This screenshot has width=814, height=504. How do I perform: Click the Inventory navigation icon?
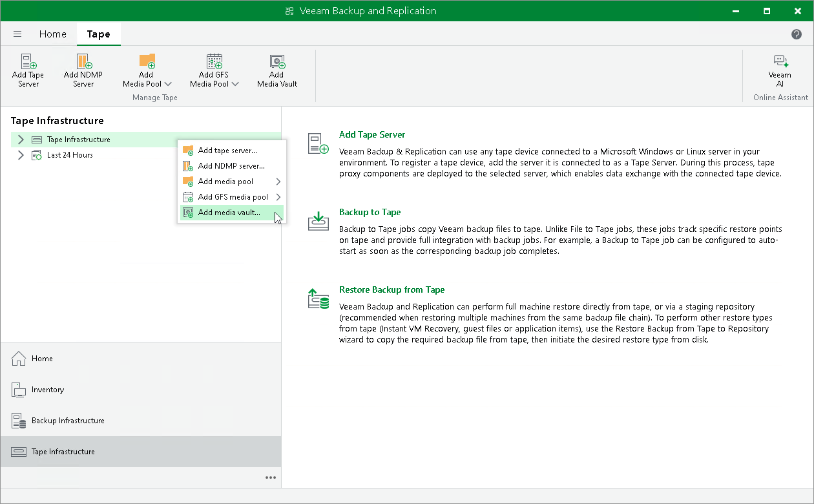(x=19, y=390)
